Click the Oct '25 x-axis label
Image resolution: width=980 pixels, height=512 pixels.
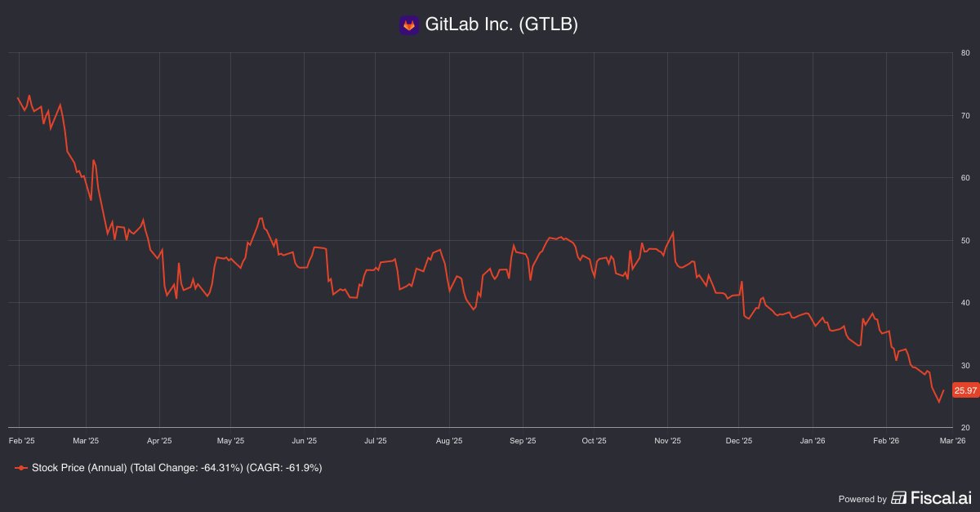[x=594, y=440]
